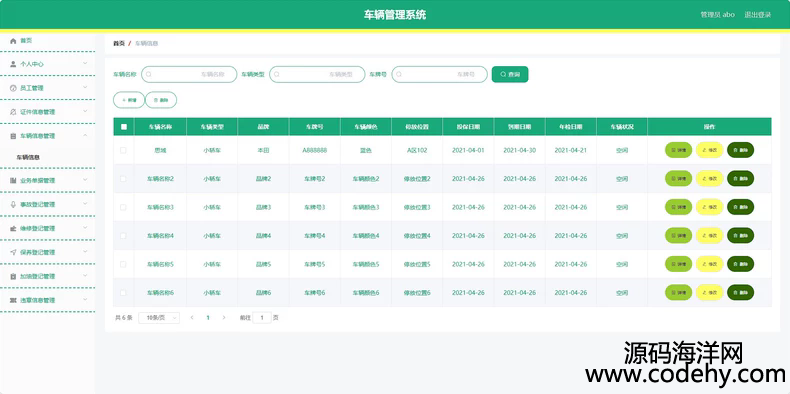Check the row checkbox for 车辆名称3
The image size is (790, 394).
tap(123, 207)
